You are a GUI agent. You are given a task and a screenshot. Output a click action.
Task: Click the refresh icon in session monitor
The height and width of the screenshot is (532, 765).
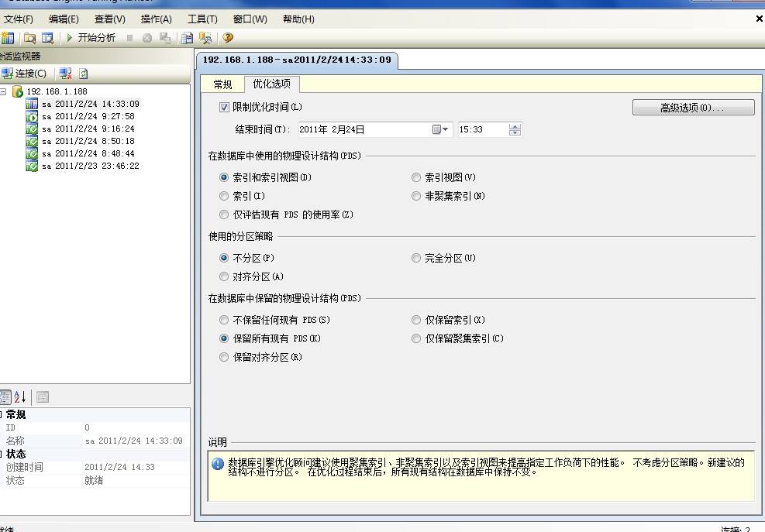pos(84,74)
